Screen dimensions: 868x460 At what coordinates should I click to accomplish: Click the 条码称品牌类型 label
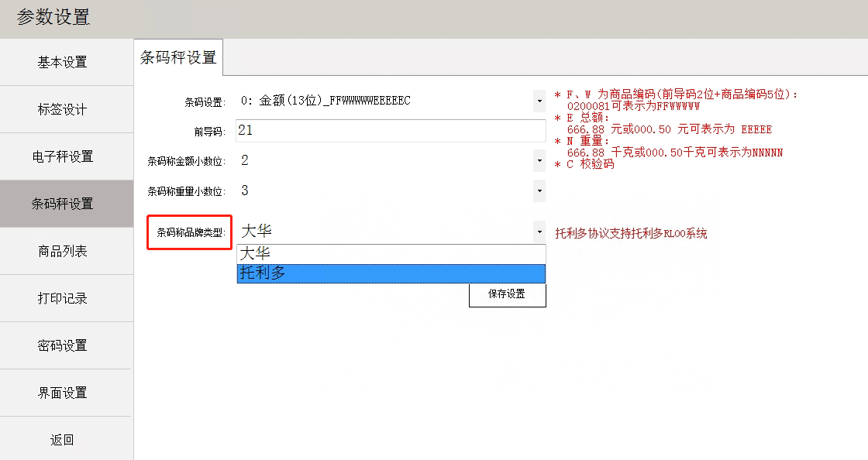pyautogui.click(x=190, y=232)
